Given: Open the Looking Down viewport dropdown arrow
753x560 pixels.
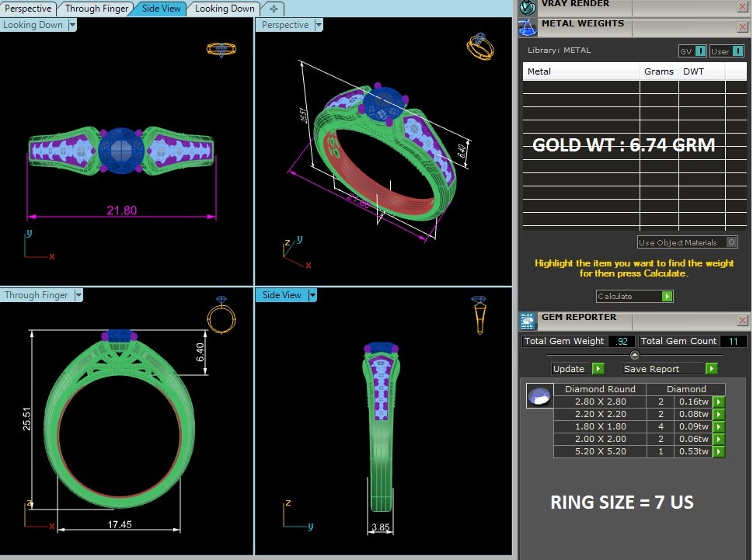Looking at the screenshot, I should coord(72,25).
